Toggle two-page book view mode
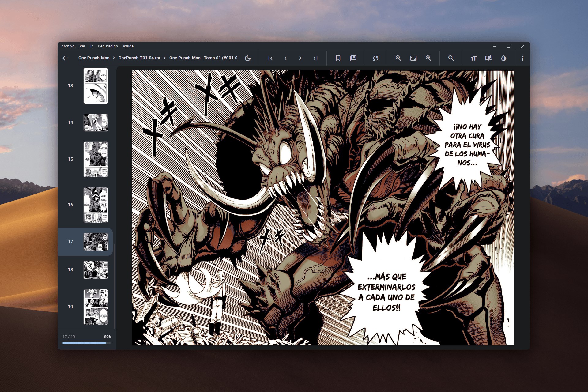This screenshot has height=392, width=588. click(x=488, y=58)
